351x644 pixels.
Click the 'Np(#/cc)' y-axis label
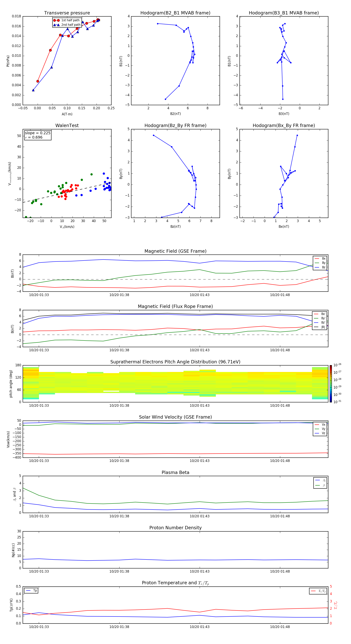[13, 550]
